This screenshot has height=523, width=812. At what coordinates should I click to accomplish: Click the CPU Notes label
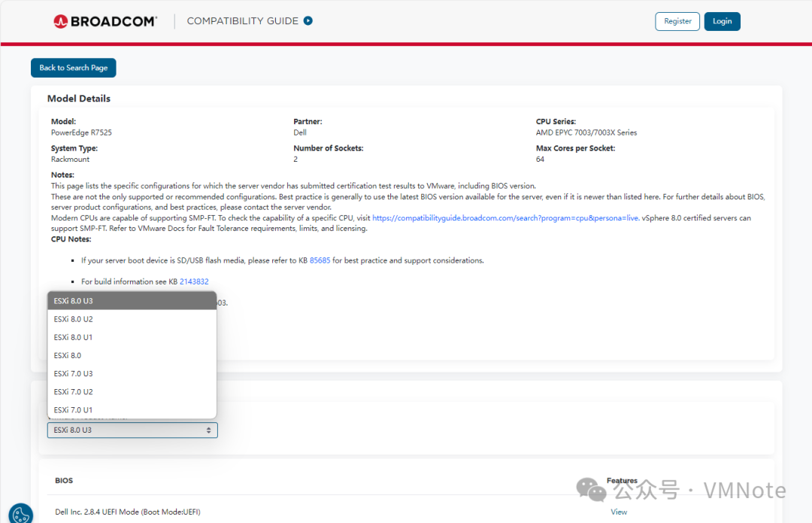[71, 239]
